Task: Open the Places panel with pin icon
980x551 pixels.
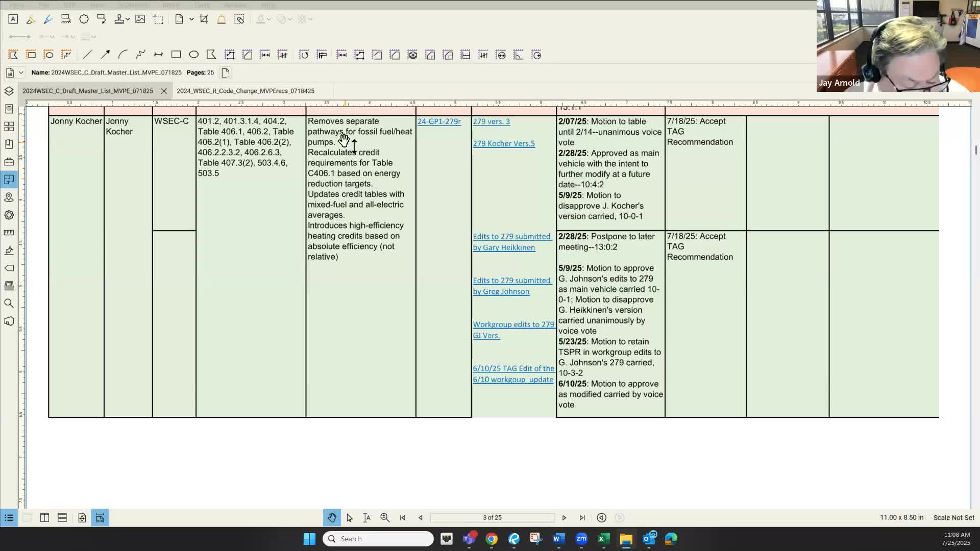Action: [x=9, y=197]
